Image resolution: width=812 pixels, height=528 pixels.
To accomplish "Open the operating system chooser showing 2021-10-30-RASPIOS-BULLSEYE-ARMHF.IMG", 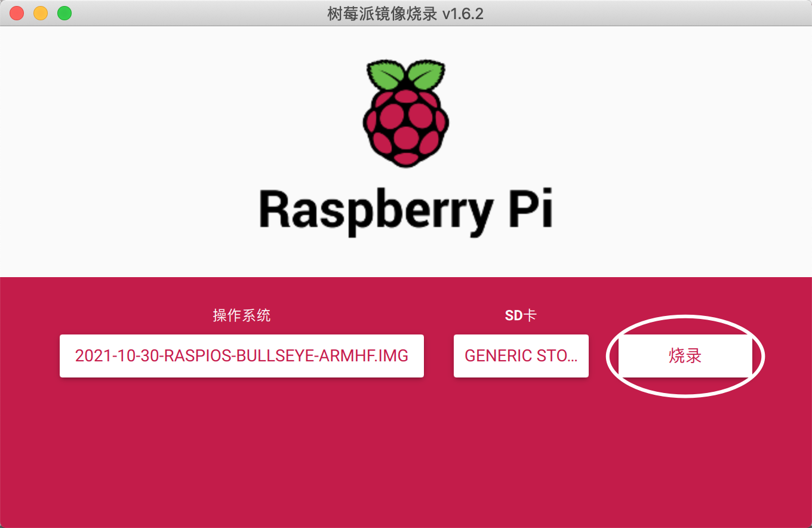I will [242, 356].
